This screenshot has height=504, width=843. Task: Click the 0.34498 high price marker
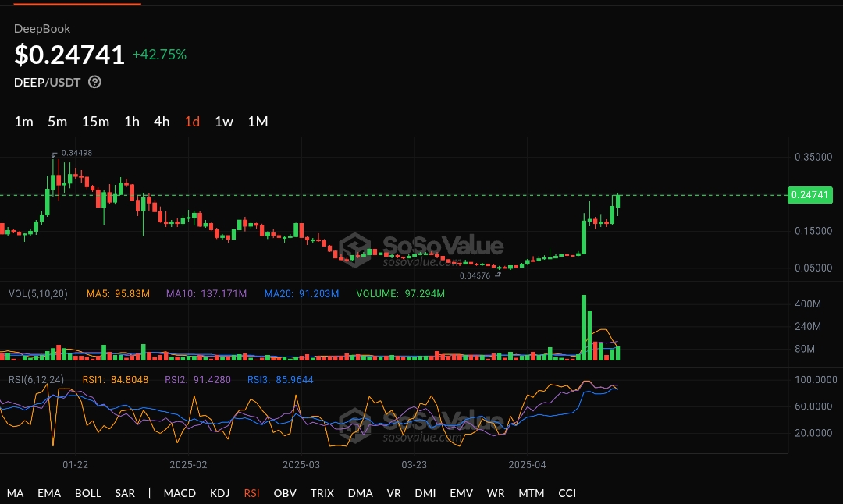click(76, 153)
